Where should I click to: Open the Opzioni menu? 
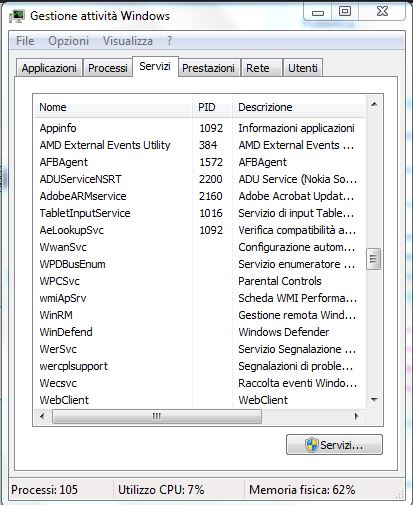click(x=68, y=41)
